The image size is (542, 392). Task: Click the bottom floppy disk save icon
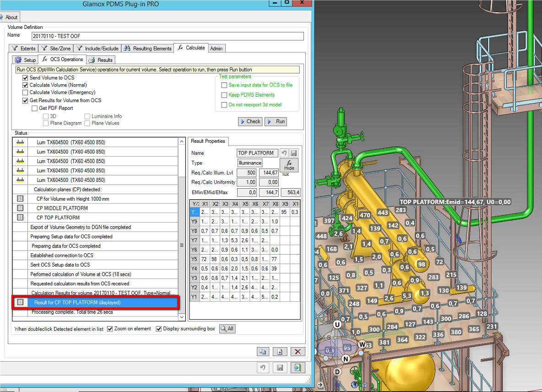pyautogui.click(x=280, y=367)
